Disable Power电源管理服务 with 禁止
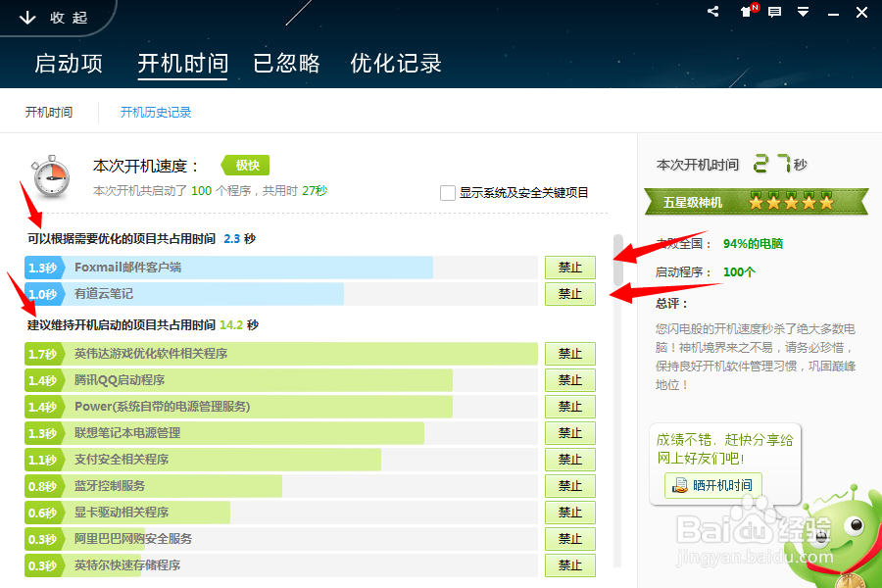 click(569, 407)
